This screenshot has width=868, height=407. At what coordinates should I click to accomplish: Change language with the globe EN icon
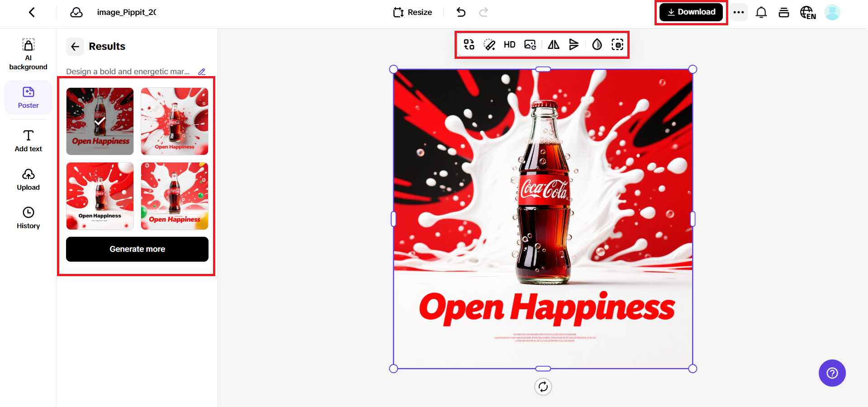808,12
